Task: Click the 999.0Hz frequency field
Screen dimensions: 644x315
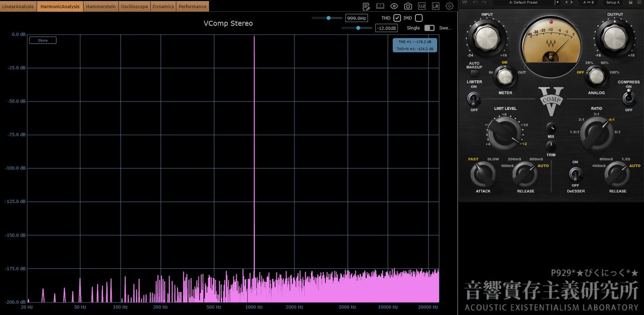Action: click(356, 18)
